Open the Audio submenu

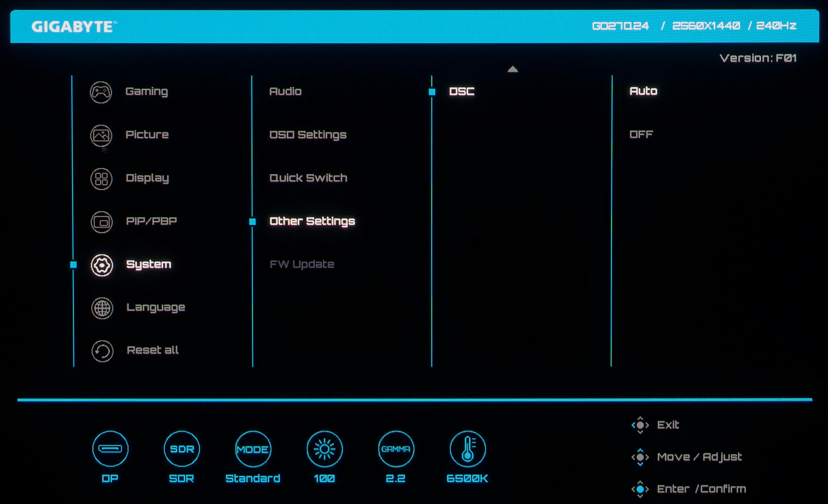click(x=285, y=91)
